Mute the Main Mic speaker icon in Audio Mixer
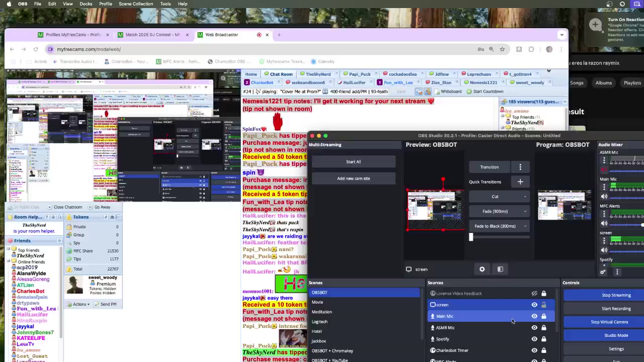The height and width of the screenshot is (362, 644). [x=604, y=196]
